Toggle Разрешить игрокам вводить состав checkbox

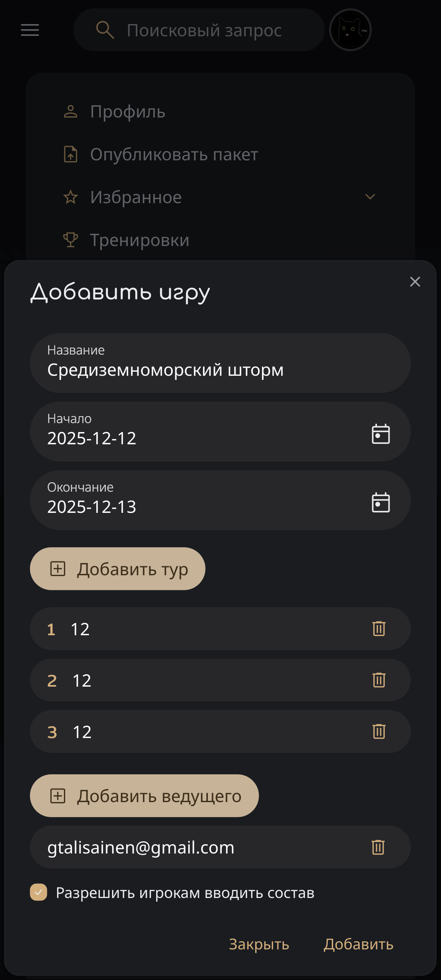click(x=39, y=892)
